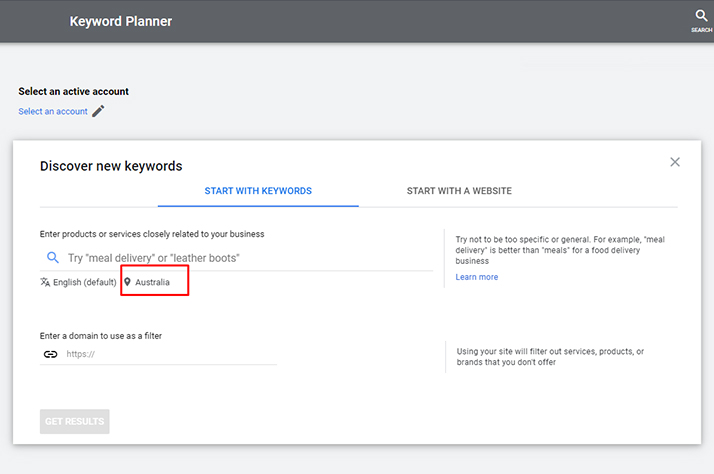Click the 'Enter products or services closely related' label
The height and width of the screenshot is (474, 714).
pyautogui.click(x=152, y=234)
